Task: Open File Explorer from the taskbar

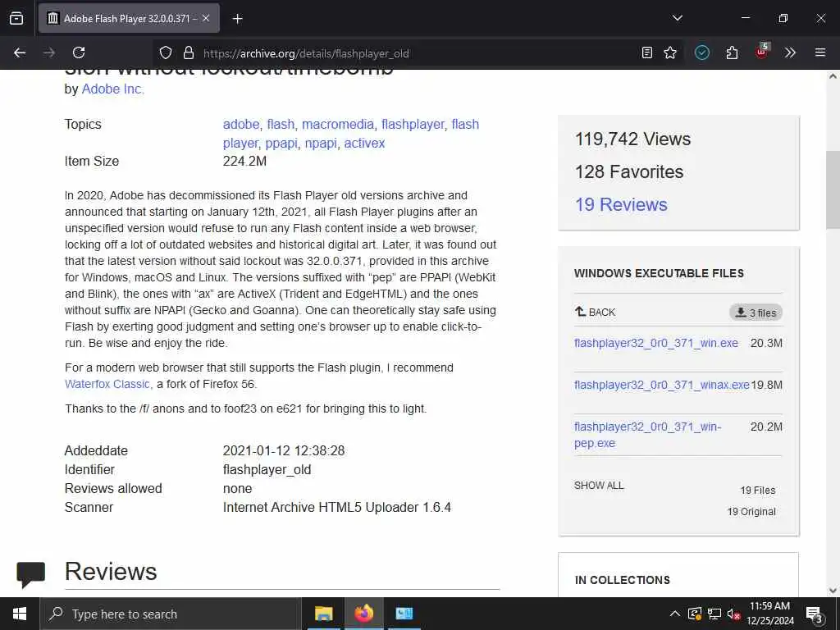Action: [x=323, y=614]
